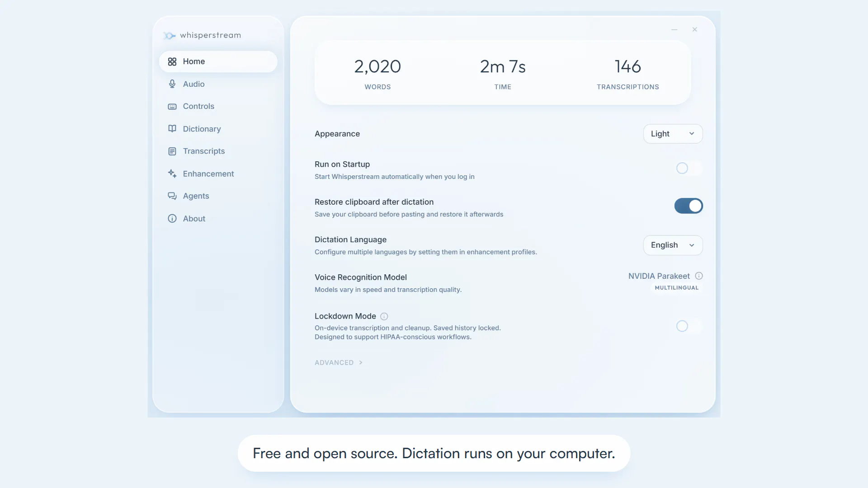Click info icon next to Lockdown Mode
Image resolution: width=868 pixels, height=488 pixels.
[x=384, y=316]
